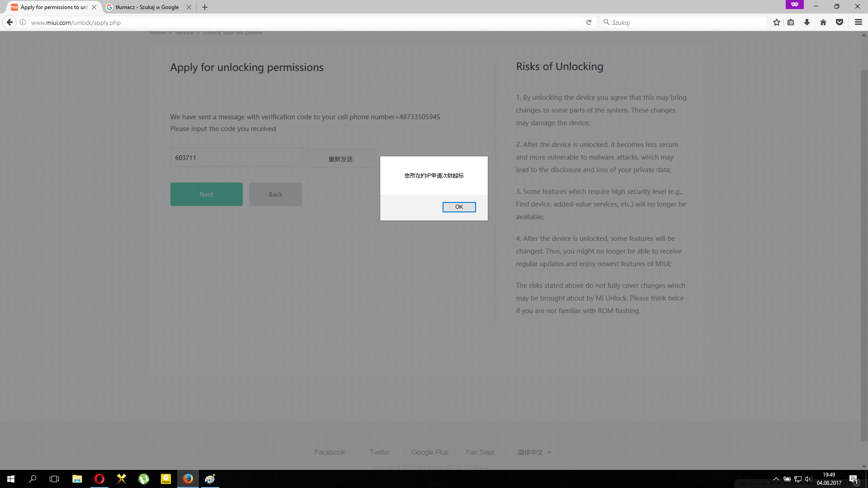
Task: Click the Facebook footer link
Action: pos(329,452)
